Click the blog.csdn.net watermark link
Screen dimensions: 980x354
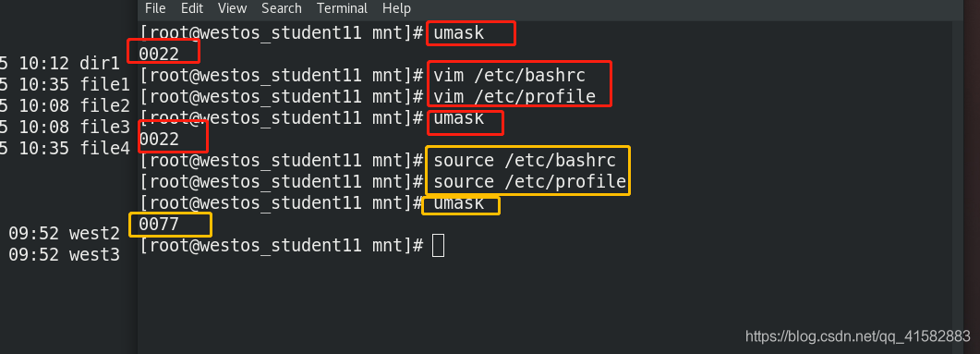pyautogui.click(x=858, y=336)
